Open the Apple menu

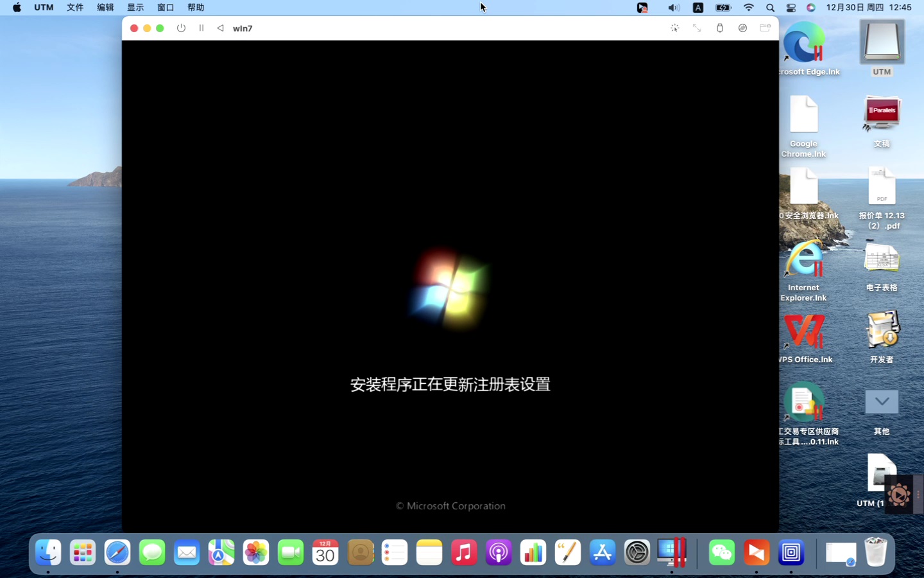17,8
